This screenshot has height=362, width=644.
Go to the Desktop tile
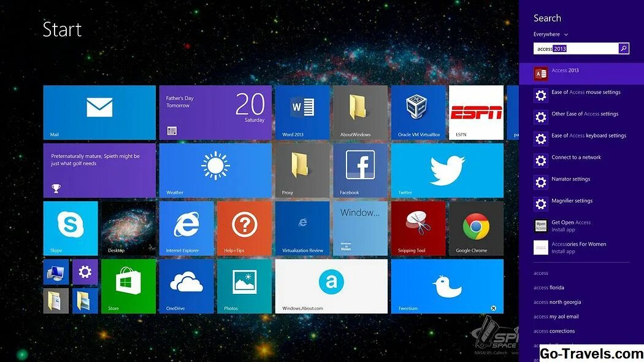[129, 228]
